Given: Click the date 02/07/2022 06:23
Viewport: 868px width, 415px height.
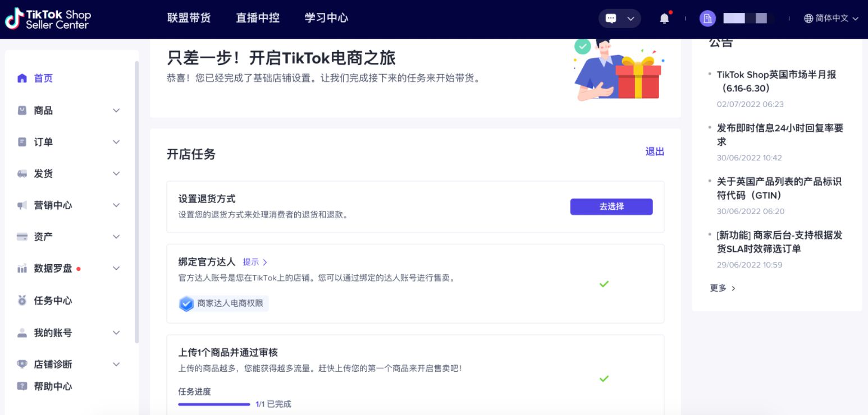Looking at the screenshot, I should click(x=750, y=104).
